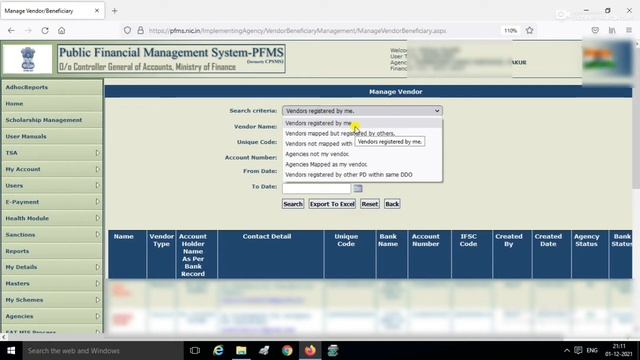Click the taskbar clock
Screen dimensions: 640x360
point(619,351)
